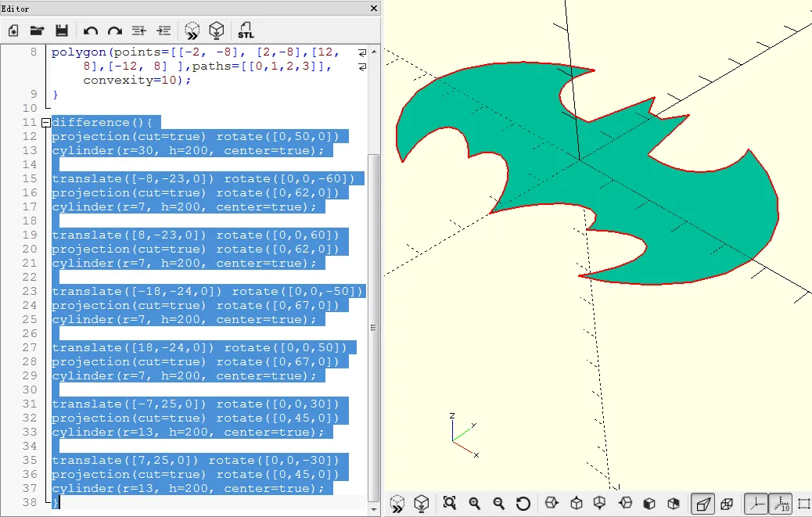
Task: Click line 33 'cylinder(r=13, h=200, center=true);'
Action: 188,432
